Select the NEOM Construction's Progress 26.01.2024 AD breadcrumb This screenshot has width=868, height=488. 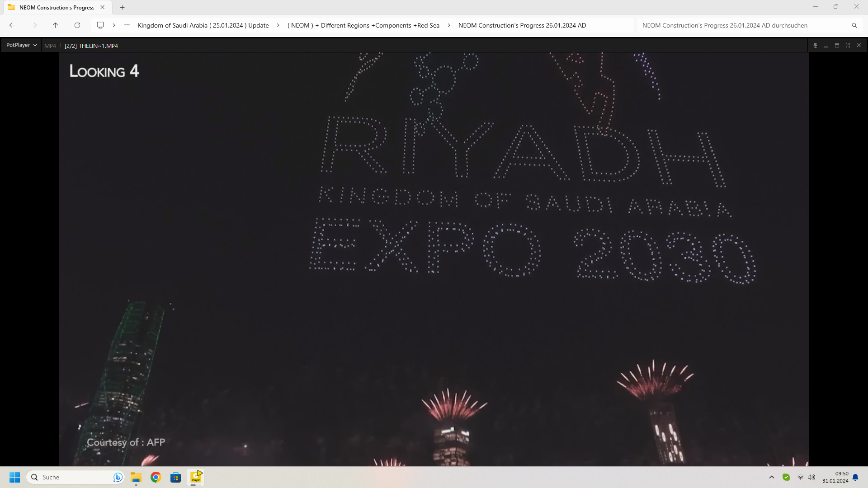(522, 25)
